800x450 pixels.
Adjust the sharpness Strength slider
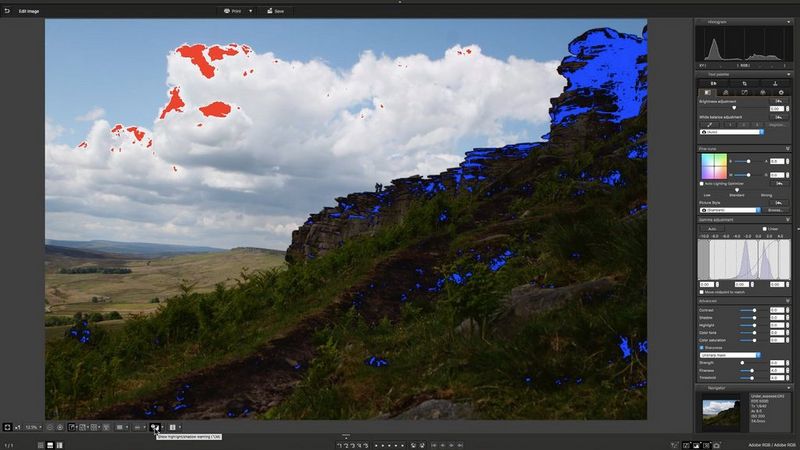[742, 363]
